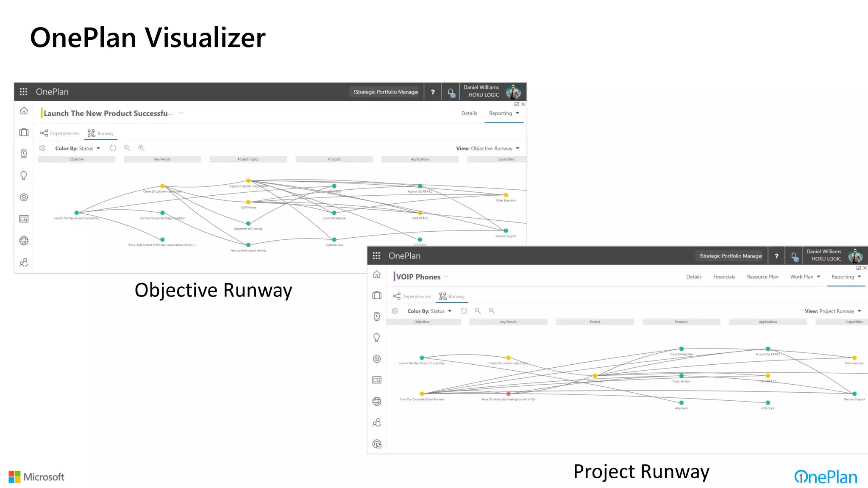Open app launcher grid in Objective Runway window
The height and width of the screenshot is (488, 868).
point(24,91)
